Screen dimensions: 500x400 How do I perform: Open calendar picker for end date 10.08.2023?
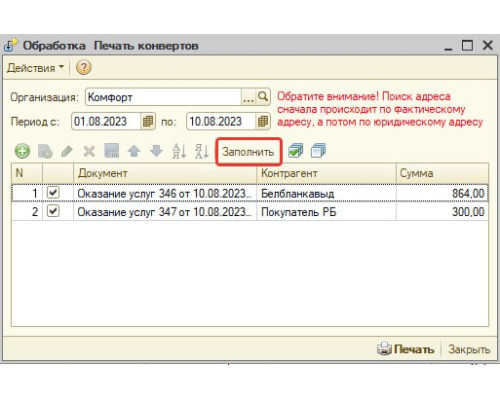pyautogui.click(x=263, y=121)
